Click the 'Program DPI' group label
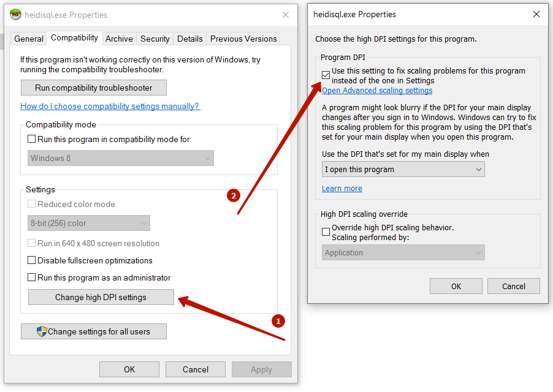Image resolution: width=553 pixels, height=392 pixels. 343,58
